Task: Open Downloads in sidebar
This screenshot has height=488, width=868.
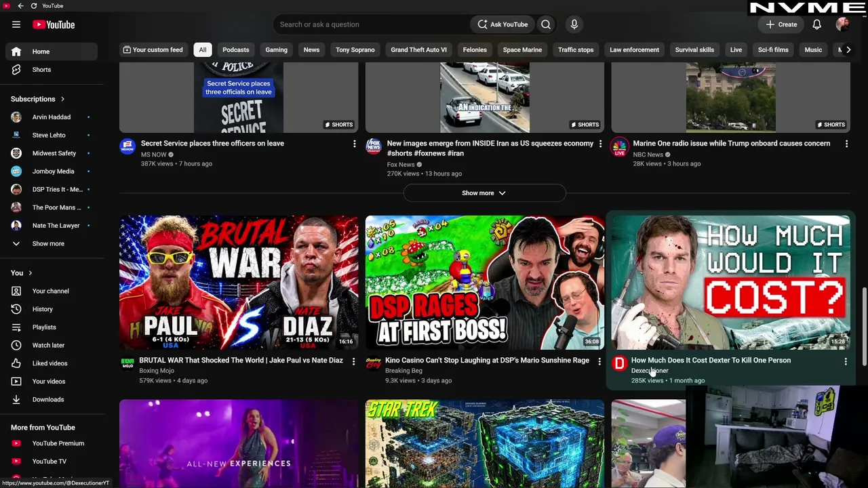Action: 52,399
